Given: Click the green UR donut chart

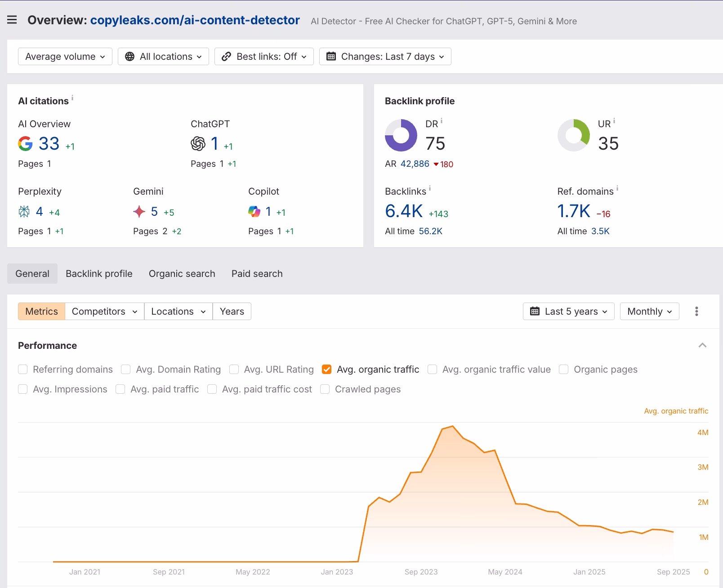Looking at the screenshot, I should pos(574,135).
